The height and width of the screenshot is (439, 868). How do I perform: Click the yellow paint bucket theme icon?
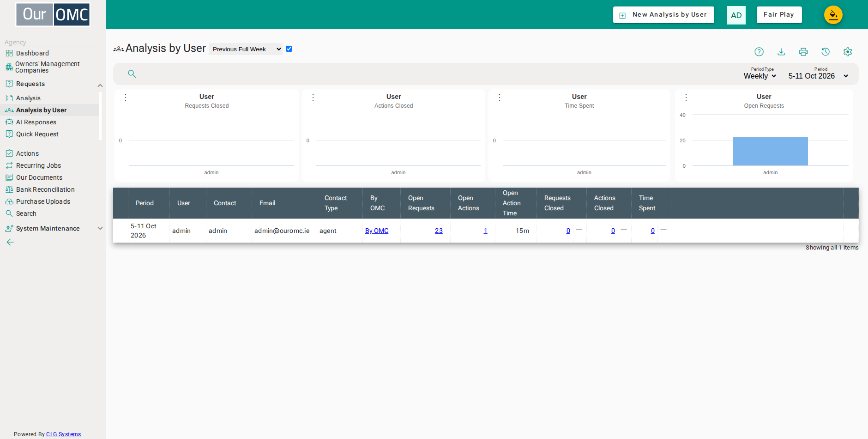pyautogui.click(x=833, y=15)
